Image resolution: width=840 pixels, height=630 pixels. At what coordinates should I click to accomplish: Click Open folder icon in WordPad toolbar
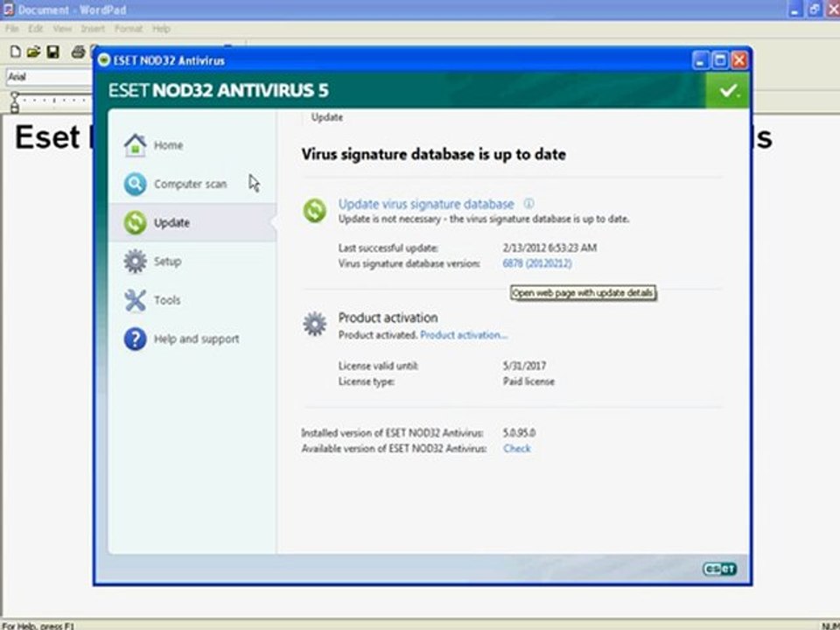(x=34, y=52)
